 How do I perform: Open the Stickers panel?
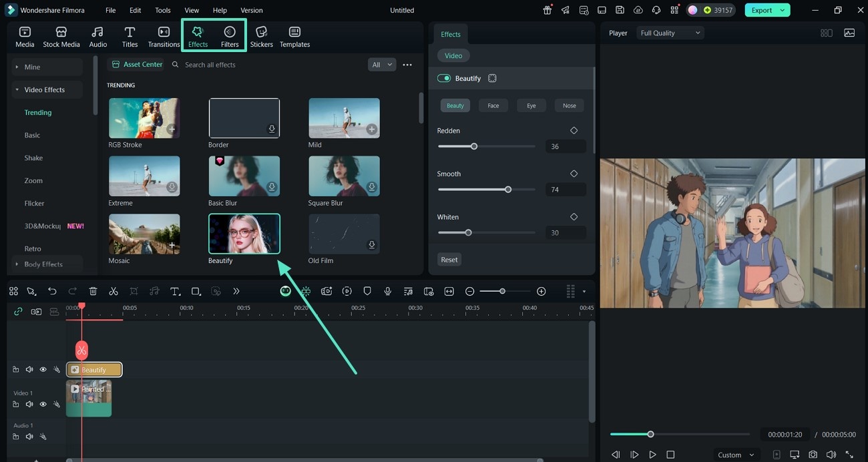(261, 37)
